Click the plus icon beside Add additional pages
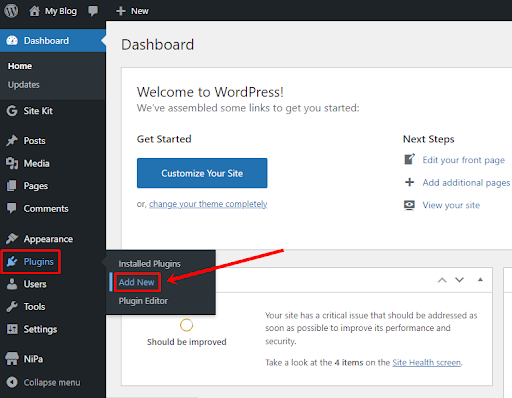The width and height of the screenshot is (512, 398). point(409,182)
